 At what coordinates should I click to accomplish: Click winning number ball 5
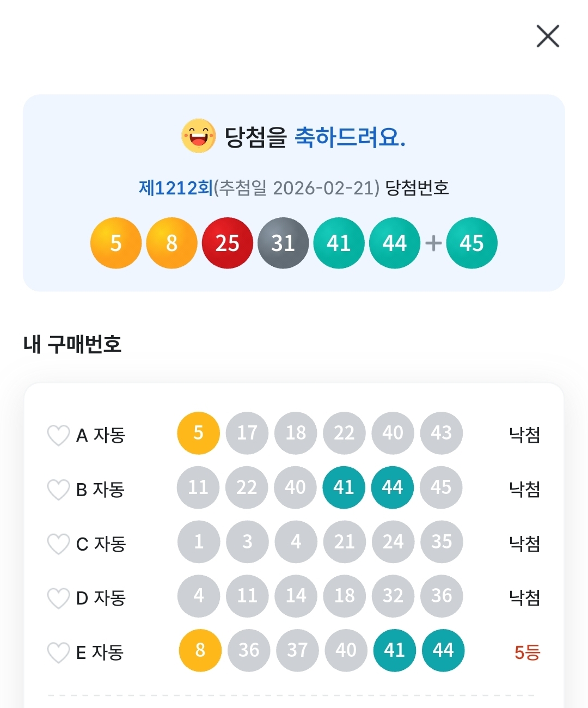click(116, 243)
